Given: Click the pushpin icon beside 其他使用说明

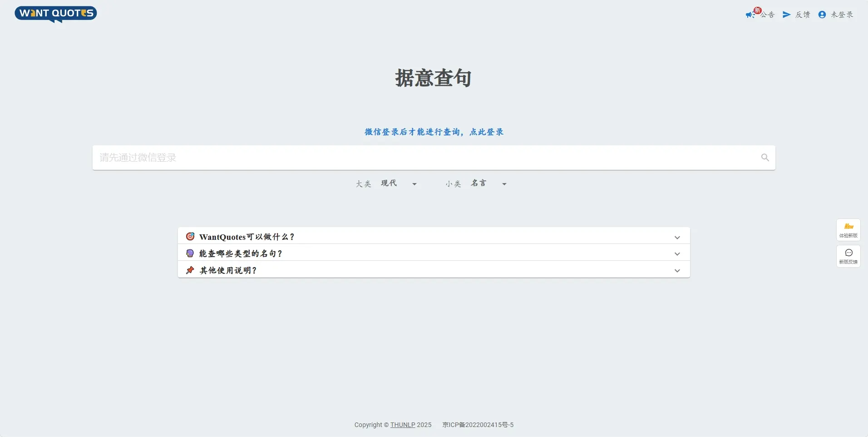Looking at the screenshot, I should [190, 270].
